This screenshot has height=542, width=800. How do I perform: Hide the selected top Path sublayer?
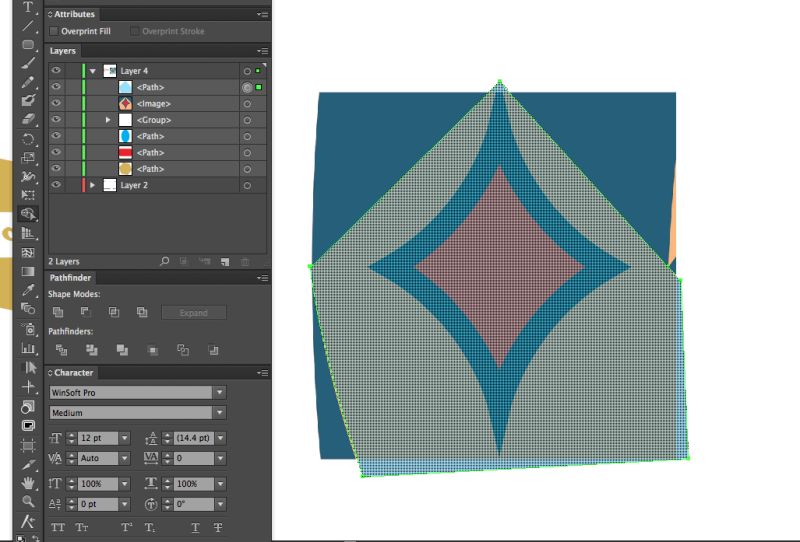point(56,87)
